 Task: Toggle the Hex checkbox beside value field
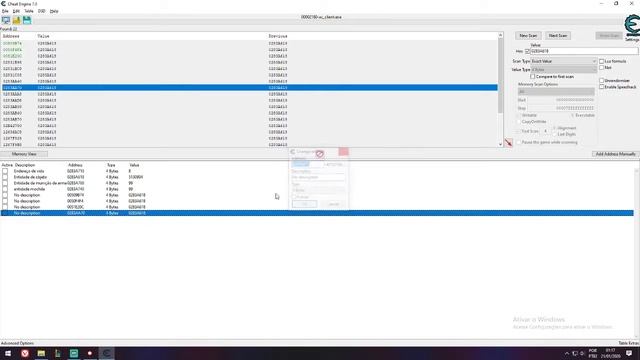527,51
